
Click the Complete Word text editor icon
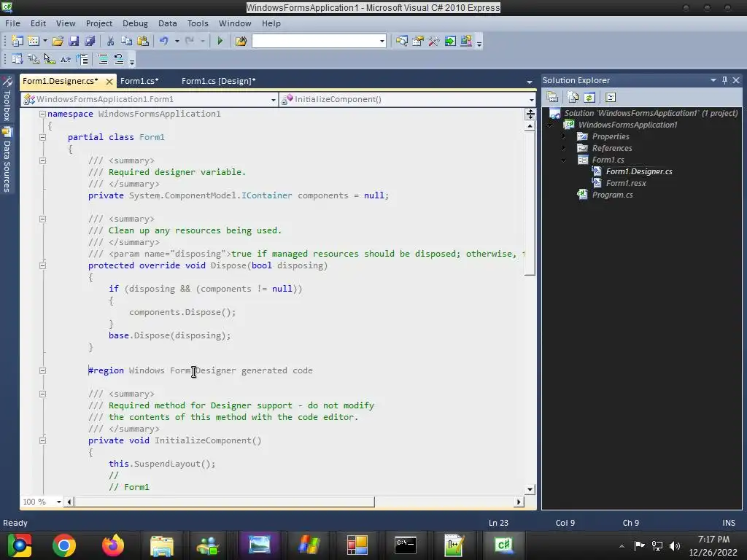65,59
